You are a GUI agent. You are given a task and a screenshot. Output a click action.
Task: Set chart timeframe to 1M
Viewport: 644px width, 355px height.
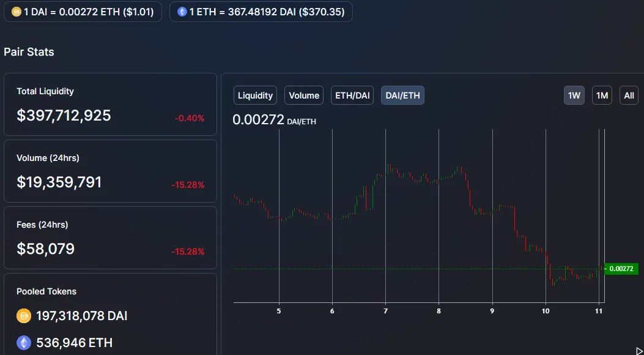point(602,95)
